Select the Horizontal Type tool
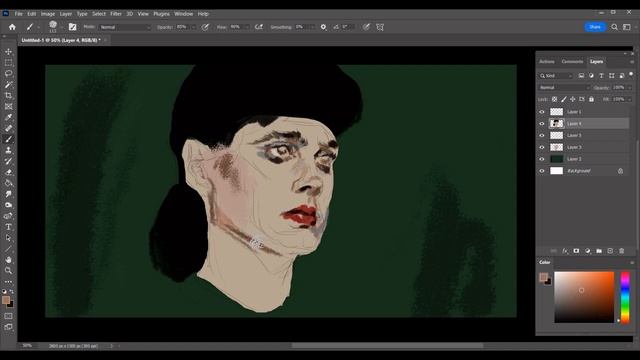Screen dimensions: 640x360 8,227
